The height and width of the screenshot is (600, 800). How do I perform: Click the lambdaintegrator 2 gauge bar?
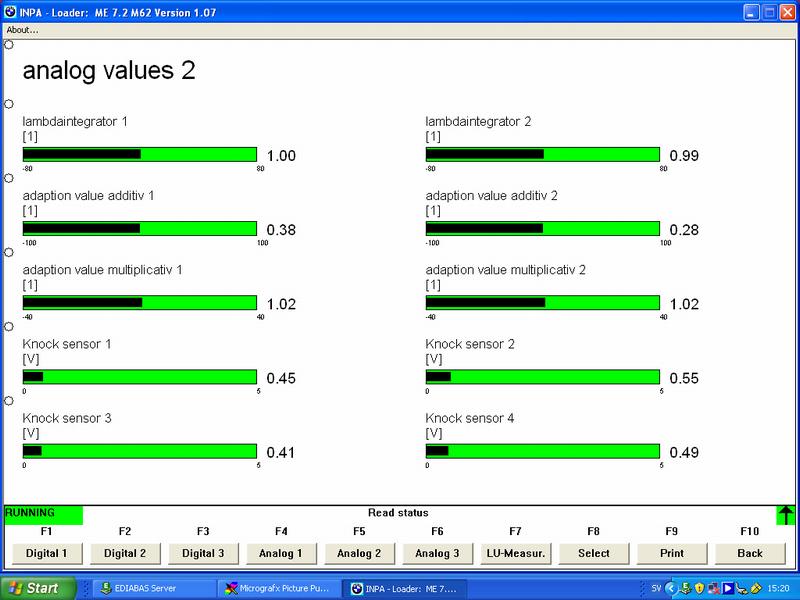pos(543,155)
